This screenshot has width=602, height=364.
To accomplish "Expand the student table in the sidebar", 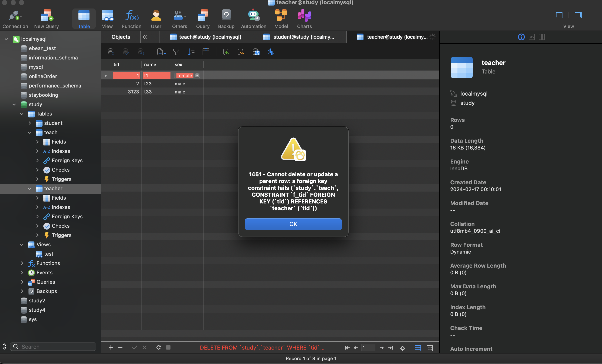I will 30,123.
